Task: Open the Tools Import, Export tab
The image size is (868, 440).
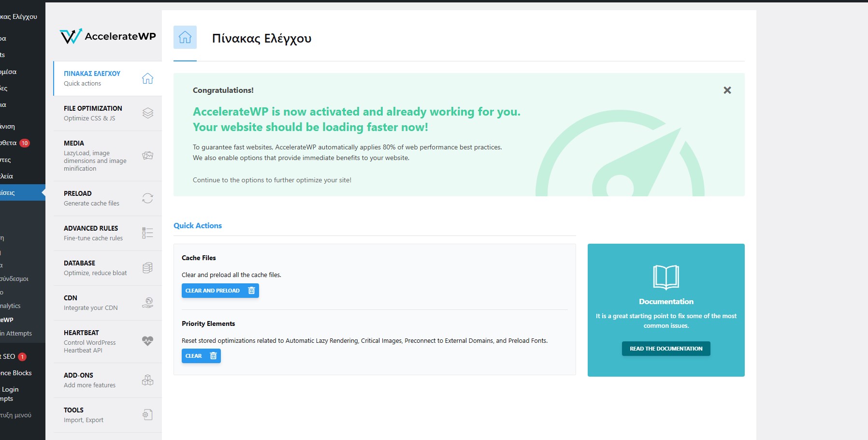Action: tap(107, 415)
